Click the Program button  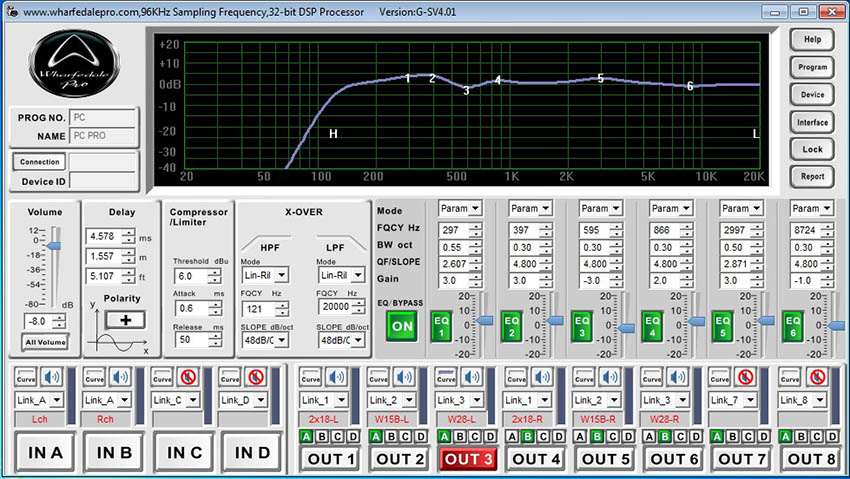pos(812,67)
